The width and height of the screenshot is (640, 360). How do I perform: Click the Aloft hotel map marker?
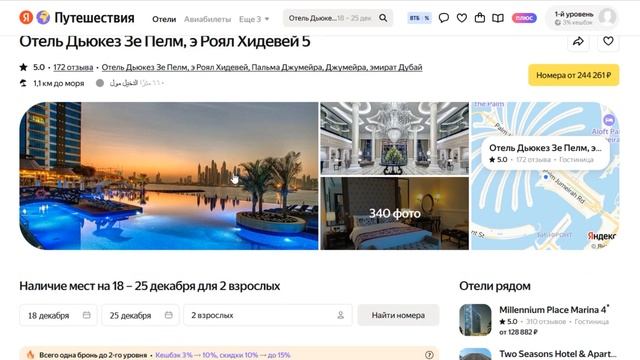[x=609, y=120]
